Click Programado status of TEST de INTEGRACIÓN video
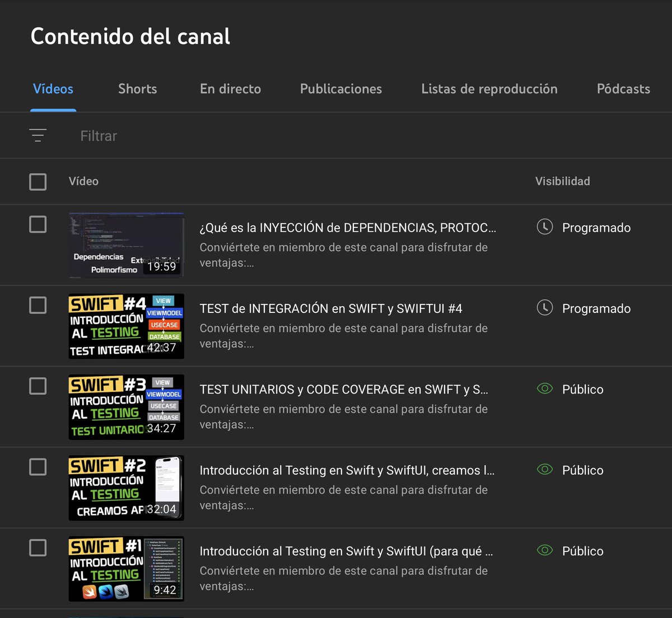The height and width of the screenshot is (618, 672). 596,308
